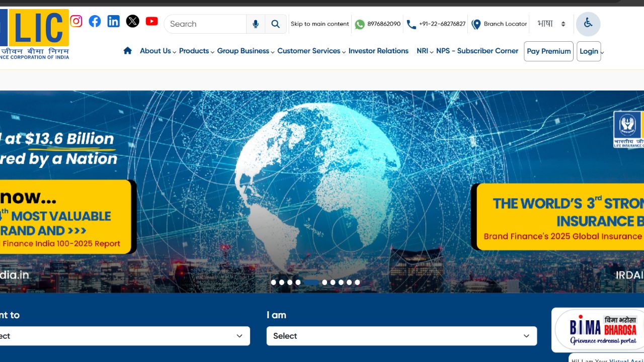Select the first carousel slide dot
This screenshot has height=362, width=644.
(x=274, y=283)
